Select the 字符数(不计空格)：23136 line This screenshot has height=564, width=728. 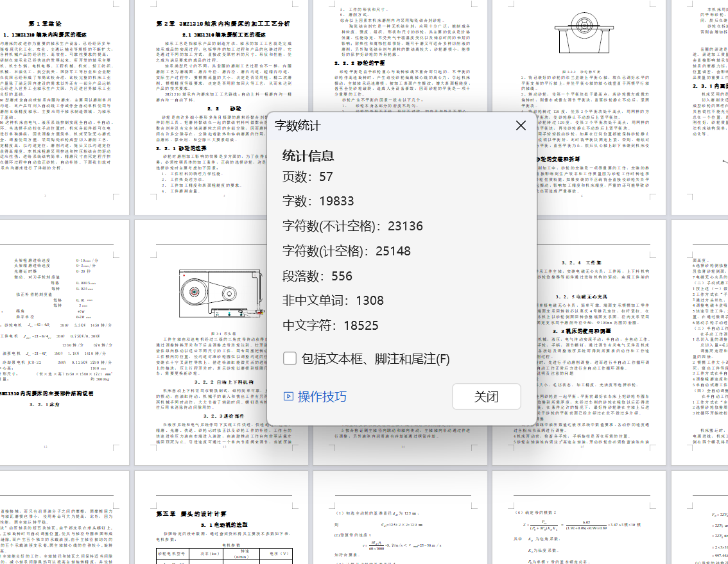coord(352,226)
